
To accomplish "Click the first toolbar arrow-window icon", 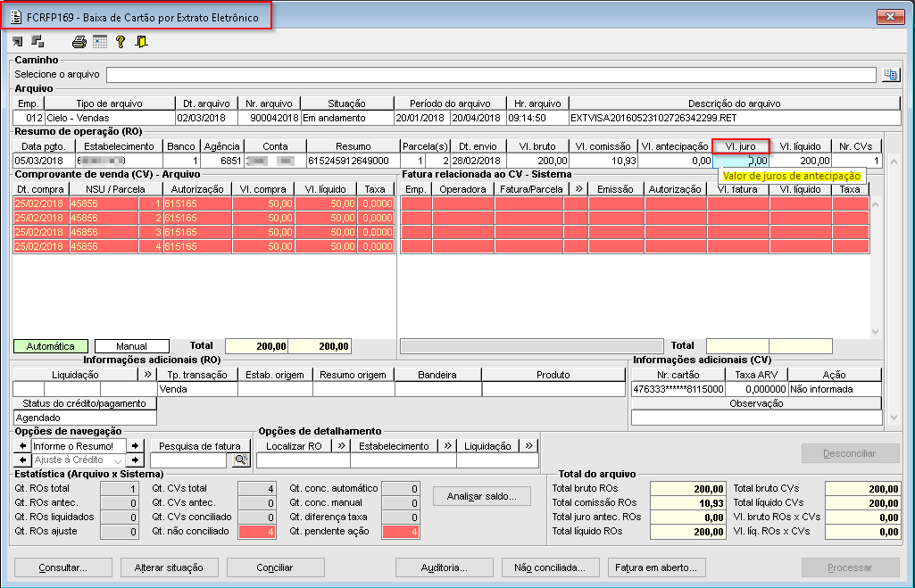I will (18, 41).
